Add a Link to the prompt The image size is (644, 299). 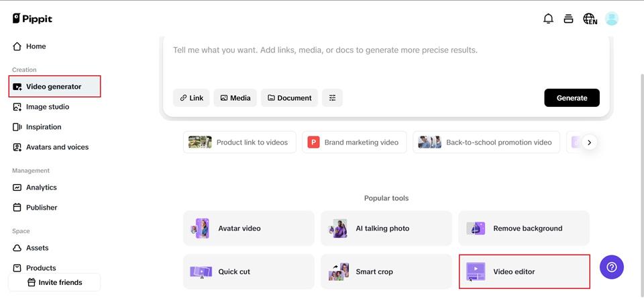(191, 98)
